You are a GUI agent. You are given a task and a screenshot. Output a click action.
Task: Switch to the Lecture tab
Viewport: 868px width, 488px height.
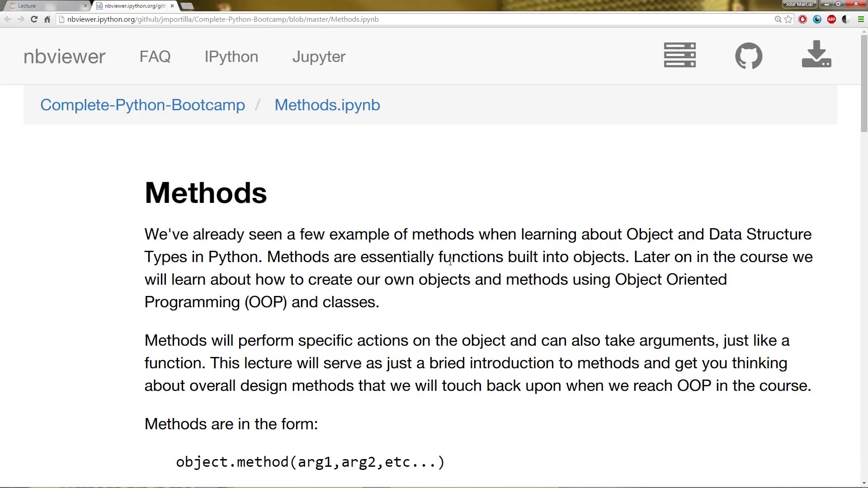click(45, 6)
